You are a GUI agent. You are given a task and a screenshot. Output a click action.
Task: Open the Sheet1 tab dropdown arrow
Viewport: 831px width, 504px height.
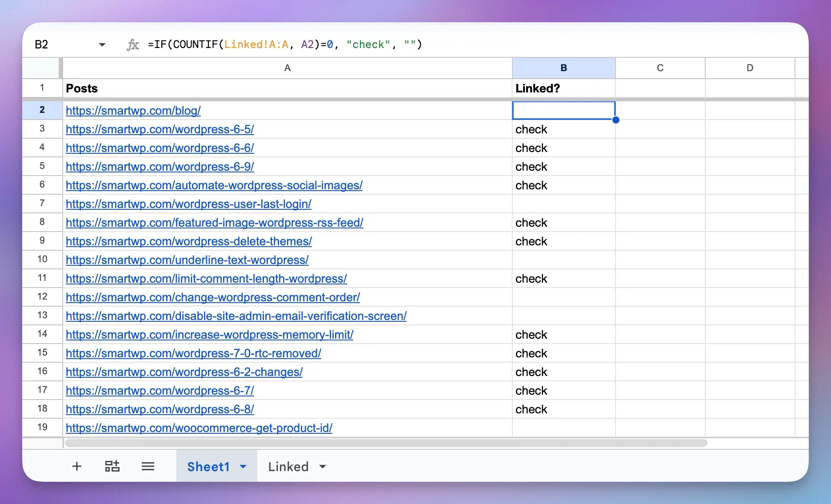tap(243, 467)
